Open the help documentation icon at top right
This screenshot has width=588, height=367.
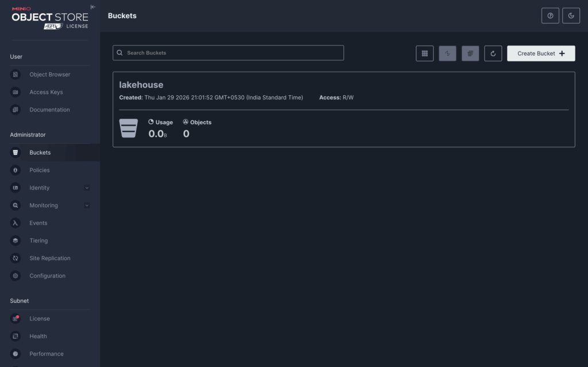pos(550,16)
